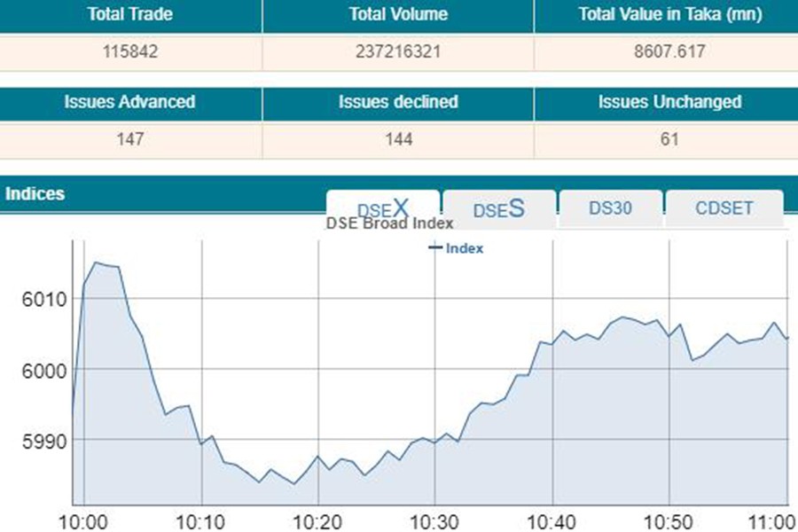The width and height of the screenshot is (798, 532).
Task: Select the total trade value 115842
Action: tap(130, 51)
